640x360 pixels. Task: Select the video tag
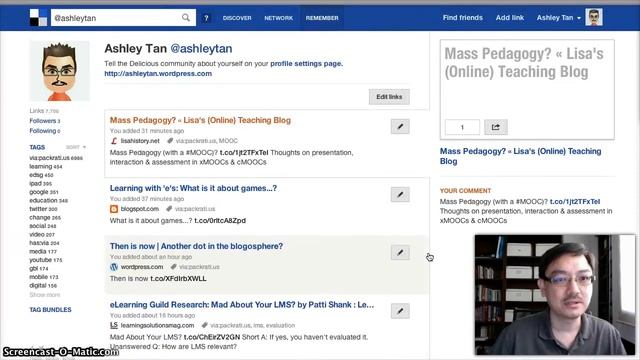42,235
